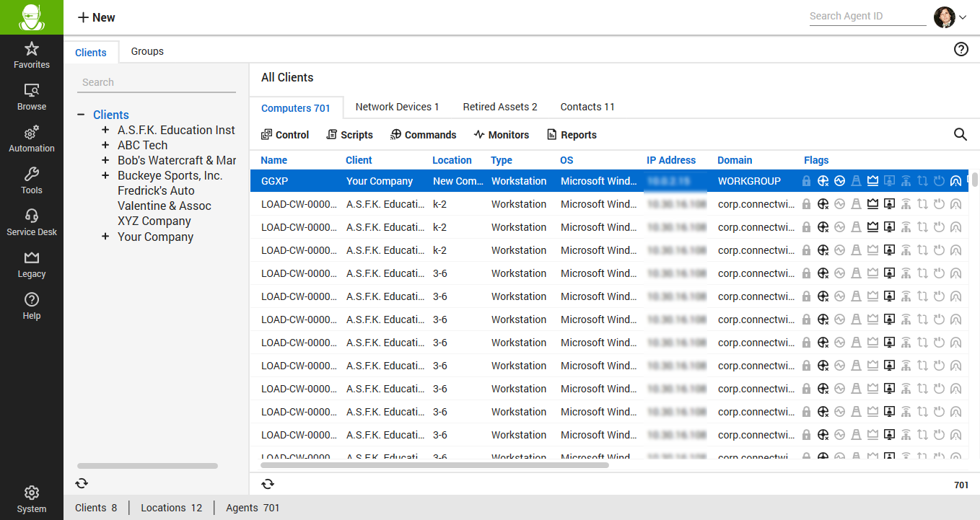Expand the Your Company client node

click(x=105, y=237)
